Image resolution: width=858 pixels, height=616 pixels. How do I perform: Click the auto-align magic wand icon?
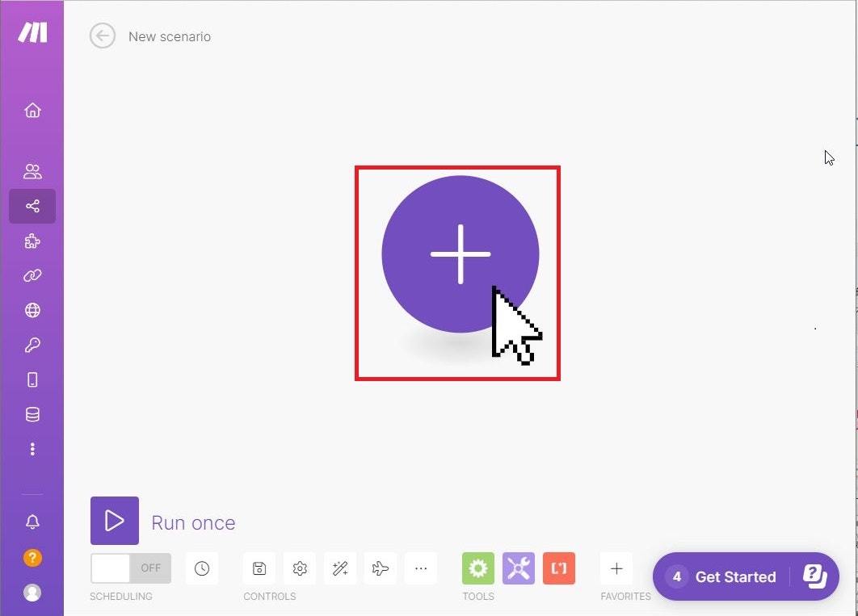tap(340, 568)
